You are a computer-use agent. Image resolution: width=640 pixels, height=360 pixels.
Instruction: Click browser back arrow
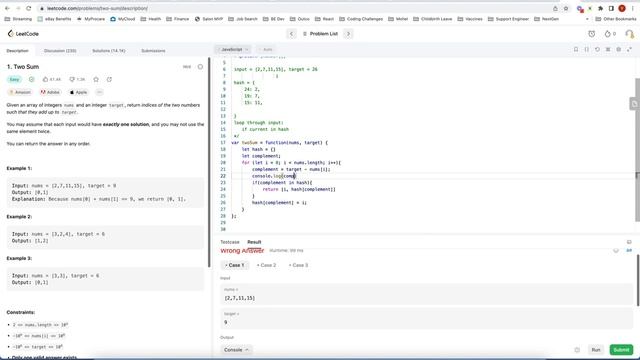tap(7, 8)
